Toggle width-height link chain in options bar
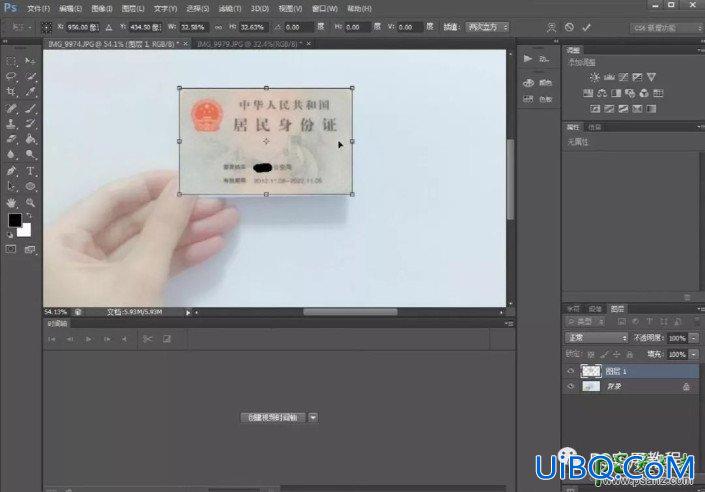Image resolution: width=705 pixels, height=492 pixels. tap(219, 27)
